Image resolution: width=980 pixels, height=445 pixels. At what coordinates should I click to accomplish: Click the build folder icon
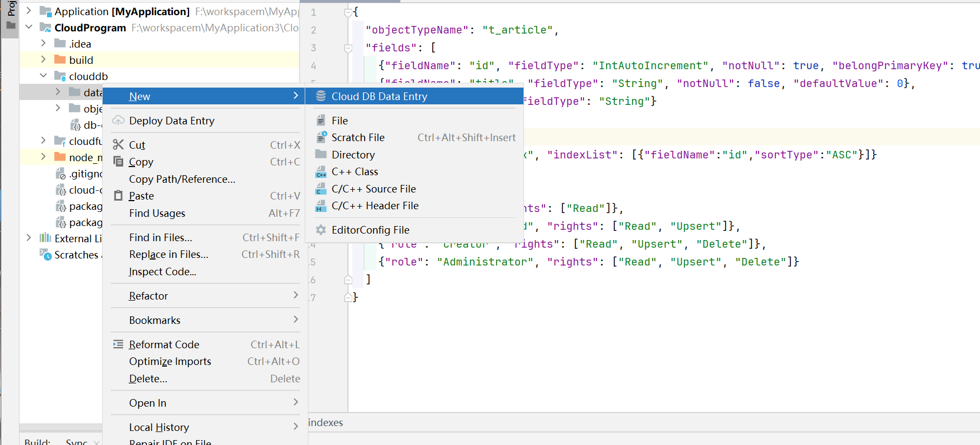60,59
